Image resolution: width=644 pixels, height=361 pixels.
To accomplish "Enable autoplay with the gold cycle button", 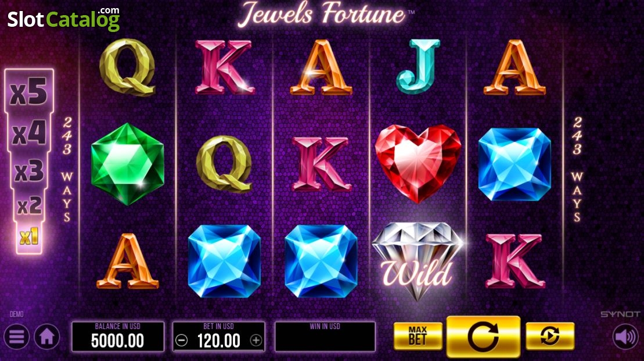I will (550, 336).
